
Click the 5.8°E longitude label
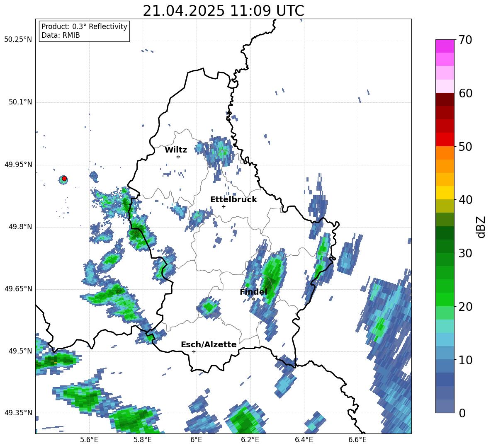[143, 440]
